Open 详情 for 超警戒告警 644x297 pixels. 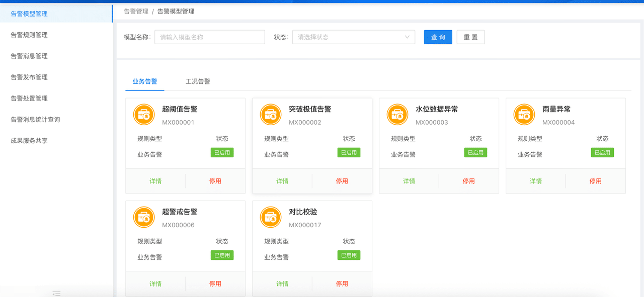(155, 283)
